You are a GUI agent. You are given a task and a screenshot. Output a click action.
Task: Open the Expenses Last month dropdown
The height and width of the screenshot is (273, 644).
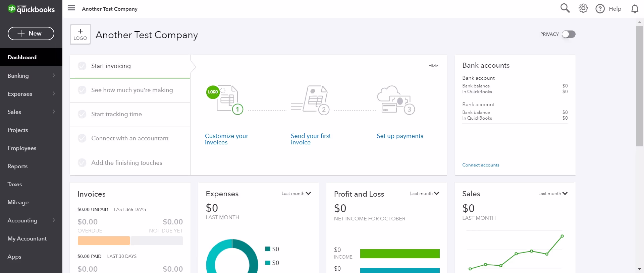point(297,194)
